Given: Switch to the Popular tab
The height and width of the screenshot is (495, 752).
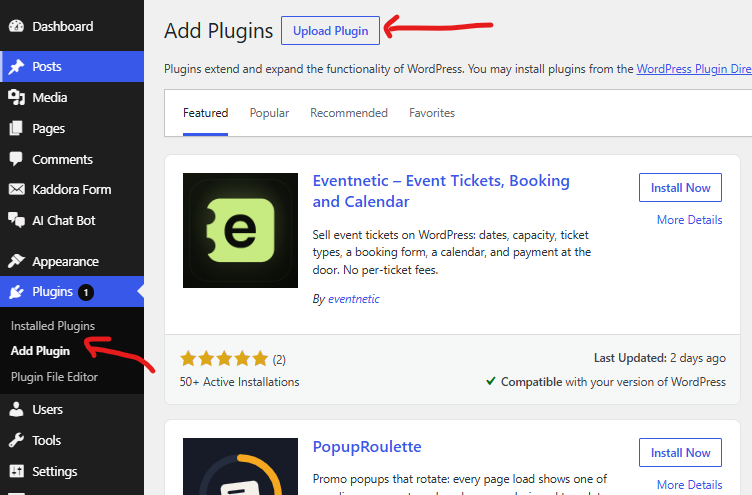Looking at the screenshot, I should [269, 113].
